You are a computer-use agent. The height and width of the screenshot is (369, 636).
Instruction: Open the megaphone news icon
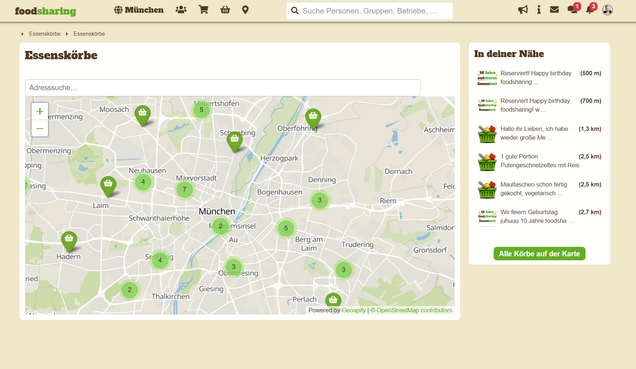coord(523,10)
